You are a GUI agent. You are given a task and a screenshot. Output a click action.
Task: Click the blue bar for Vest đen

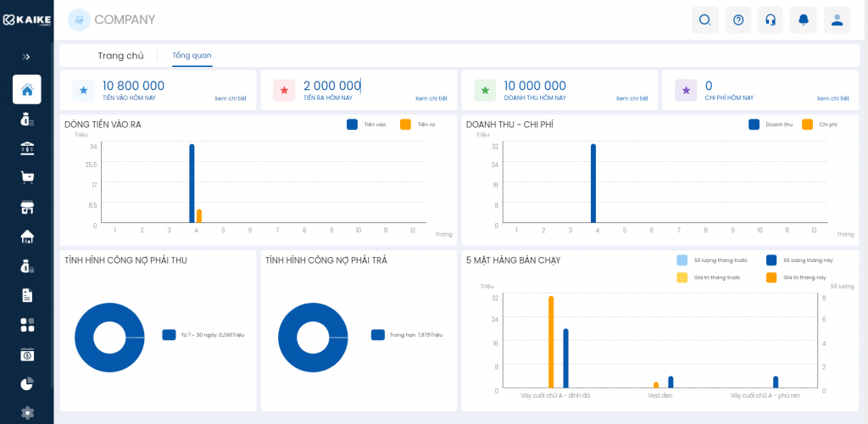coord(670,382)
